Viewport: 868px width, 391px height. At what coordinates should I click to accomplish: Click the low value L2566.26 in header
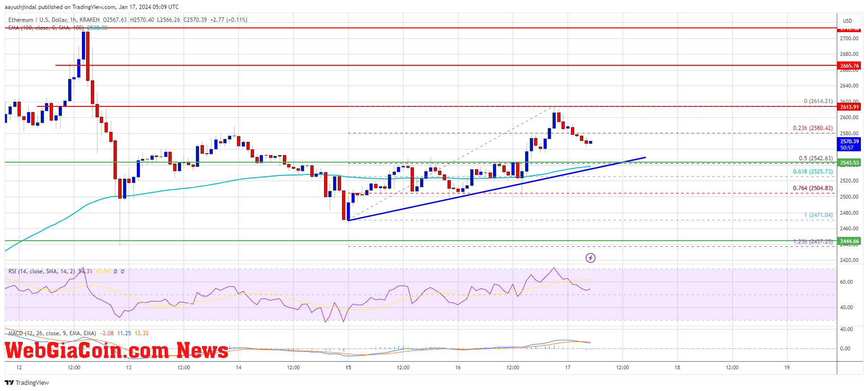coord(168,20)
